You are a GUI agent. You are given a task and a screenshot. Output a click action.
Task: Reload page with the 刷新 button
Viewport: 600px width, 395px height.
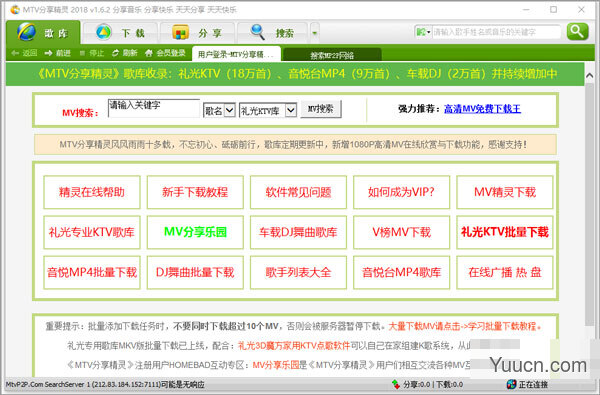click(x=124, y=53)
